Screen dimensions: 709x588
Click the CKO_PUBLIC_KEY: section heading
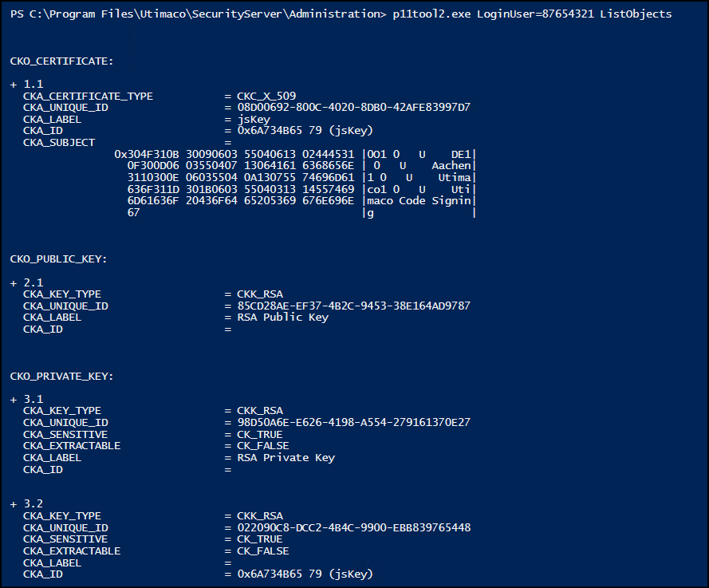point(59,259)
